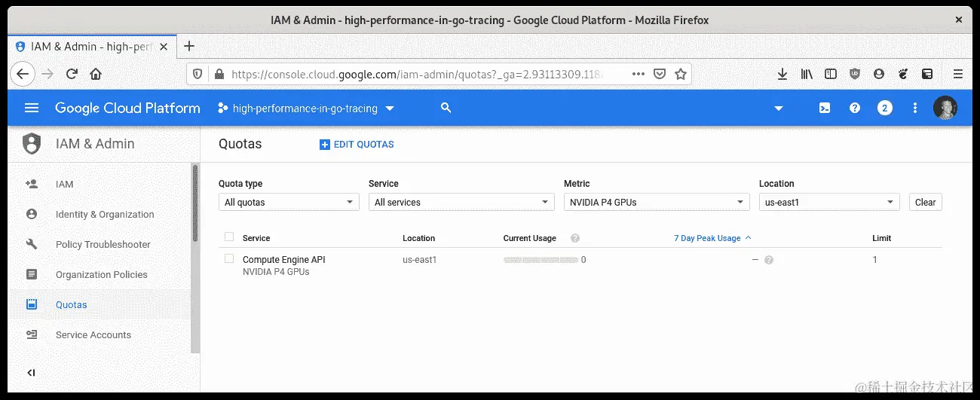Open the Help question mark icon

click(855, 108)
